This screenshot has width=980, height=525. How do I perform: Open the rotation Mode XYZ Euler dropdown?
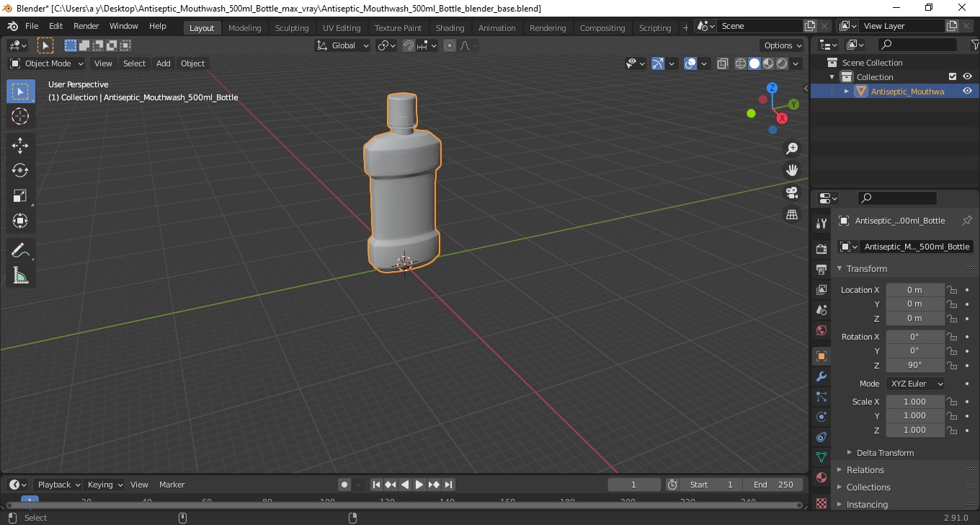(915, 384)
